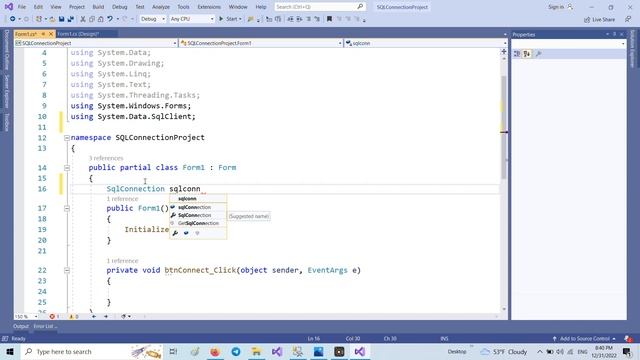Viewport: 640px width, 360px height.
Task: Select sqlConnection suggestion in IntelliSense list
Action: pos(198,207)
